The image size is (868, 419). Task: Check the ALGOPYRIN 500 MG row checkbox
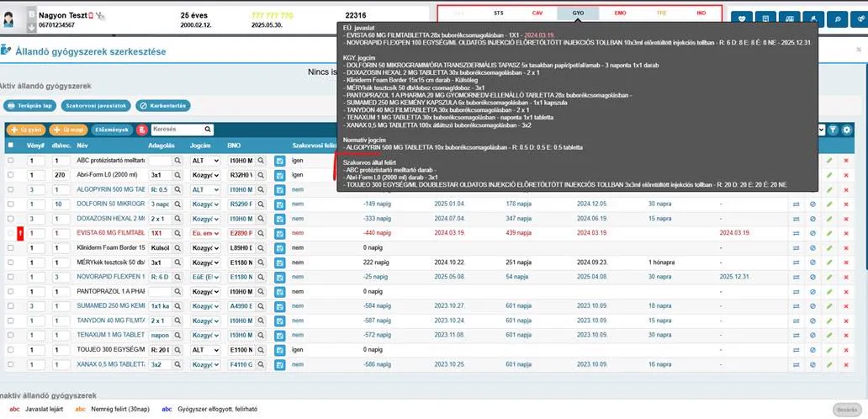coord(11,189)
